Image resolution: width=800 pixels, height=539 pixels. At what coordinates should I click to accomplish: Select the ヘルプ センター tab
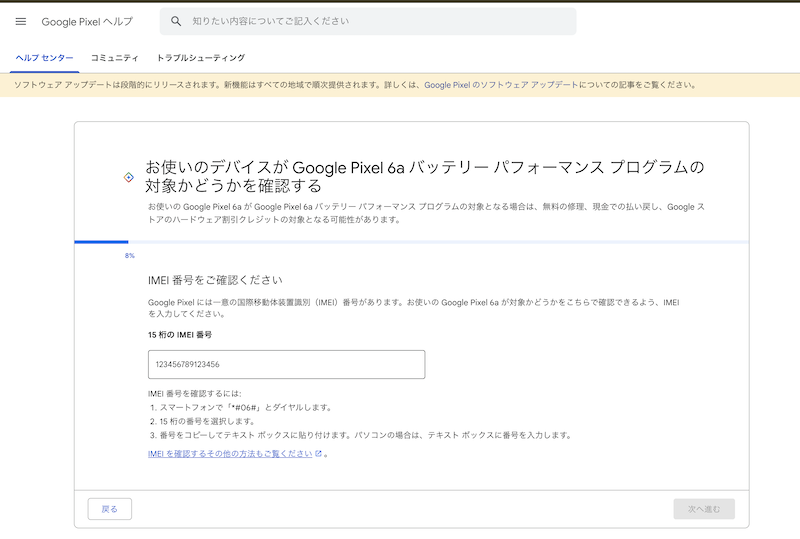point(44,58)
